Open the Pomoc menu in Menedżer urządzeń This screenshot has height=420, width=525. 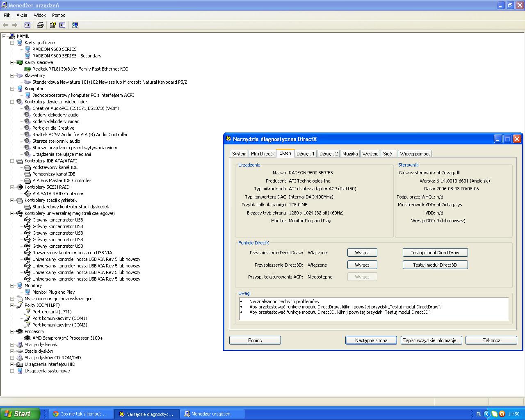pyautogui.click(x=59, y=15)
